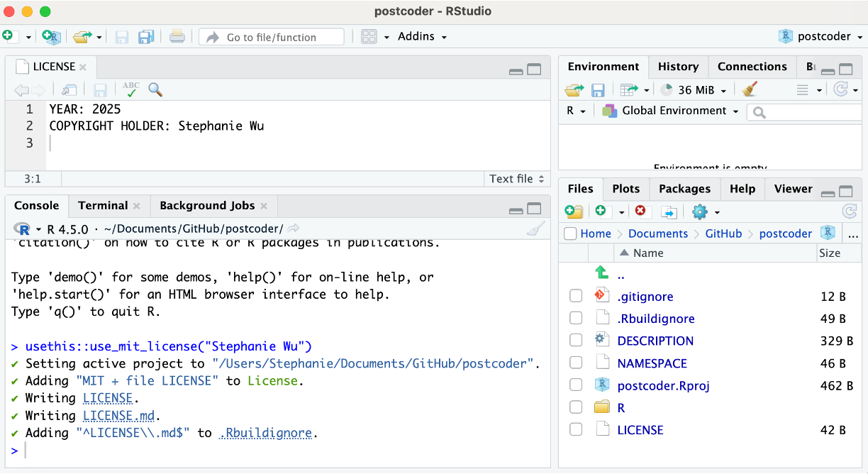This screenshot has height=474, width=868.
Task: Open the R version dropdown in Console
Action: pyautogui.click(x=39, y=229)
